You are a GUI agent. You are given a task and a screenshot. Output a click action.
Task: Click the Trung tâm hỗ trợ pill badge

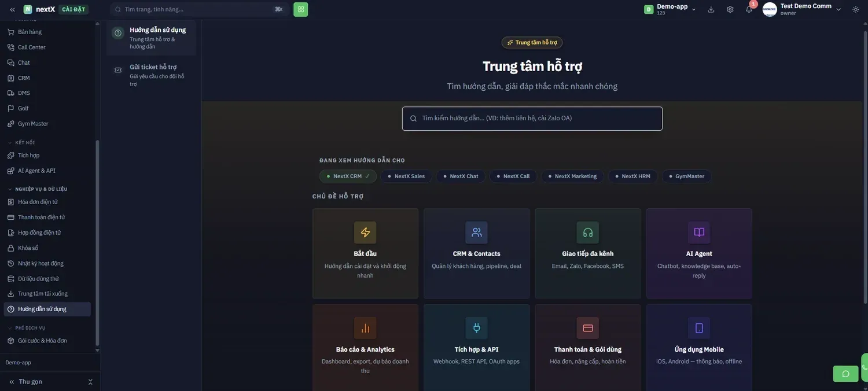532,42
